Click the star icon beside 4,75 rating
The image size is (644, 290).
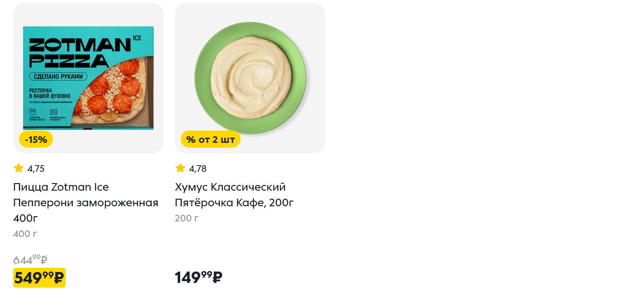point(18,168)
